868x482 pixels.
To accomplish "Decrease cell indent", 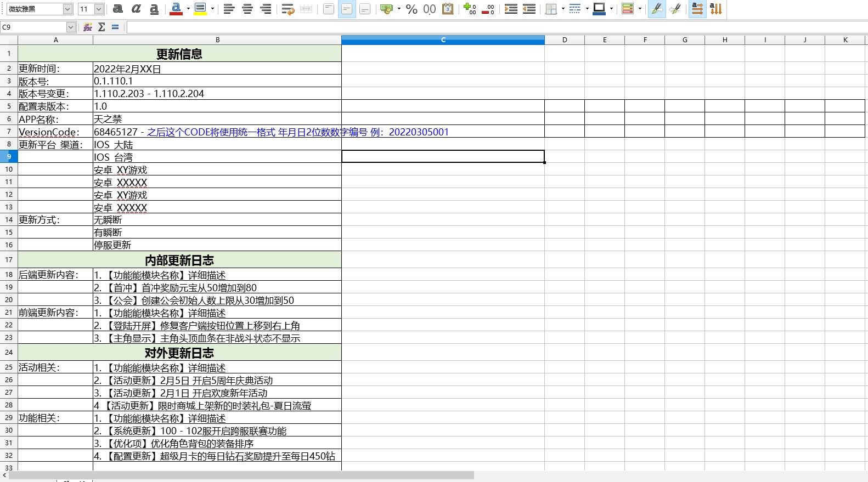I will point(529,9).
